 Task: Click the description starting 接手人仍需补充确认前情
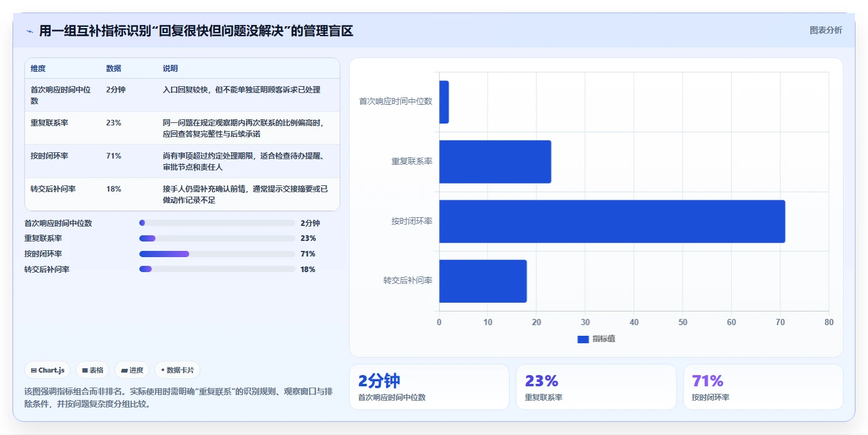coord(245,194)
